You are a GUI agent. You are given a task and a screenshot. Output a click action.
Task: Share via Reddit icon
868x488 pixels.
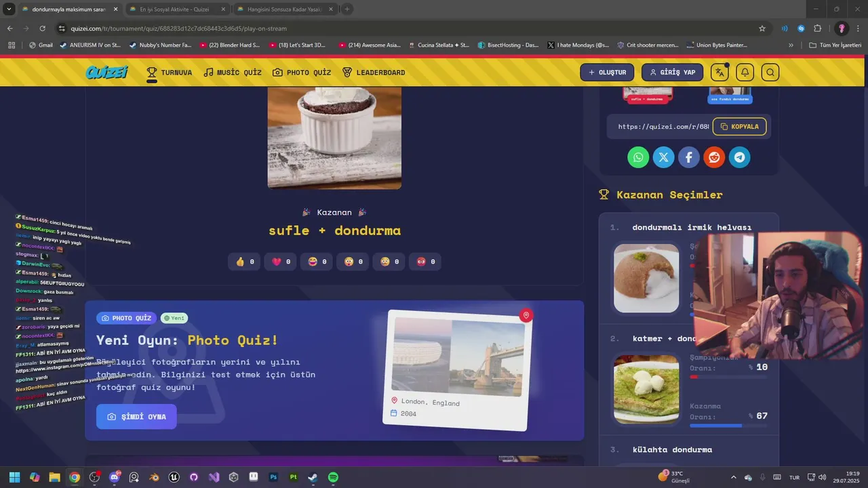(x=714, y=157)
